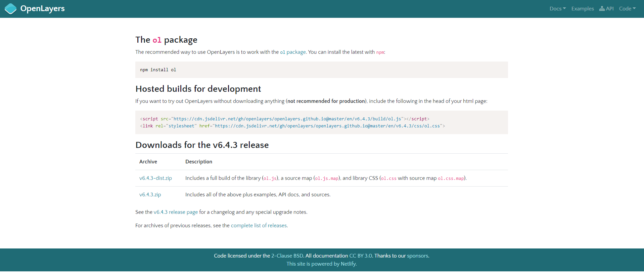
Task: Click the API sitemap icon
Action: pyautogui.click(x=602, y=9)
